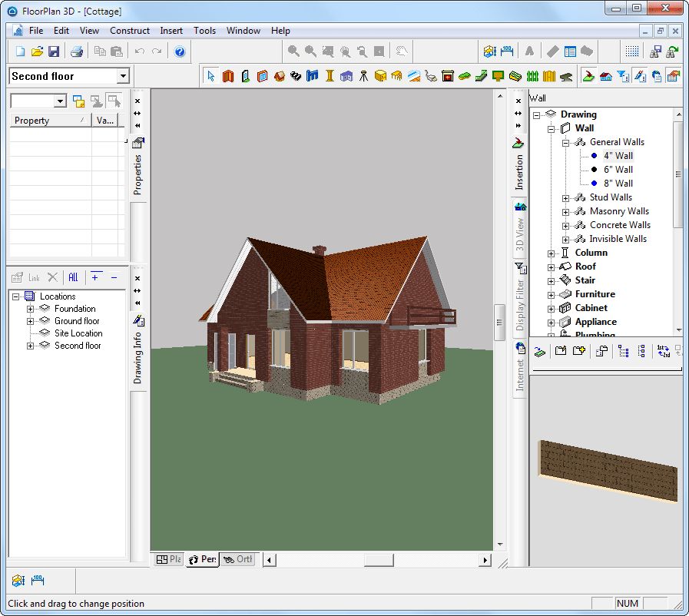
Task: Select the column tool icon
Action: tap(330, 76)
